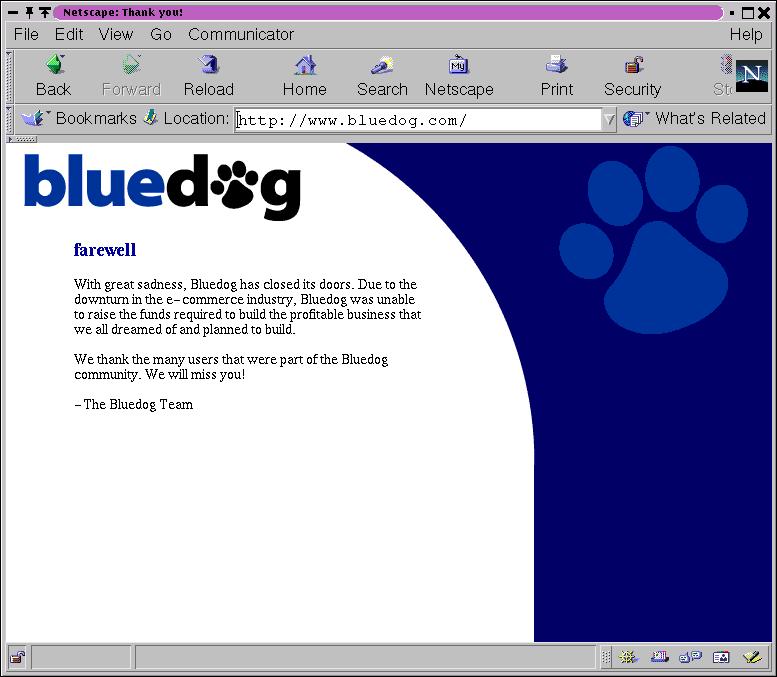777x677 pixels.
Task: Open the window menu dash icon
Action: click(x=13, y=12)
